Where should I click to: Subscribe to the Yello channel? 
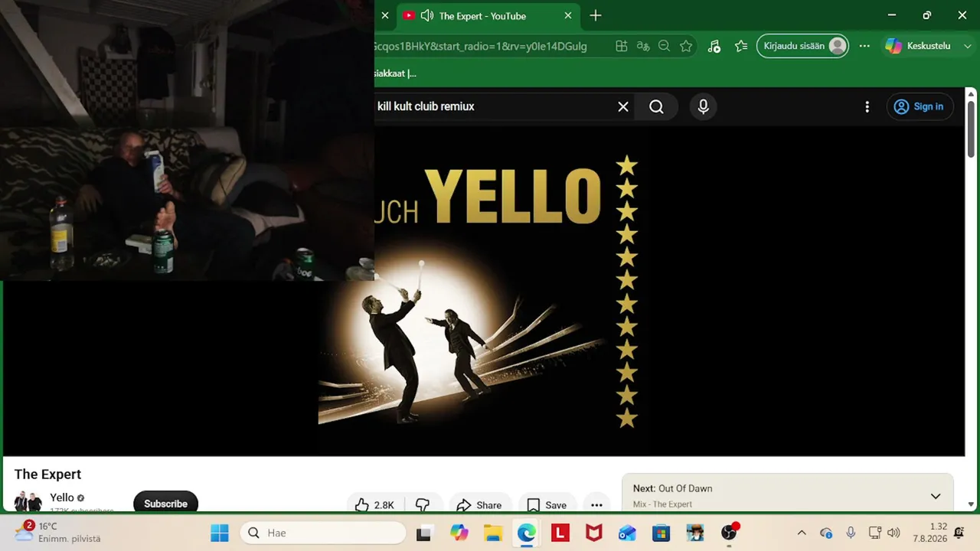coord(165,504)
